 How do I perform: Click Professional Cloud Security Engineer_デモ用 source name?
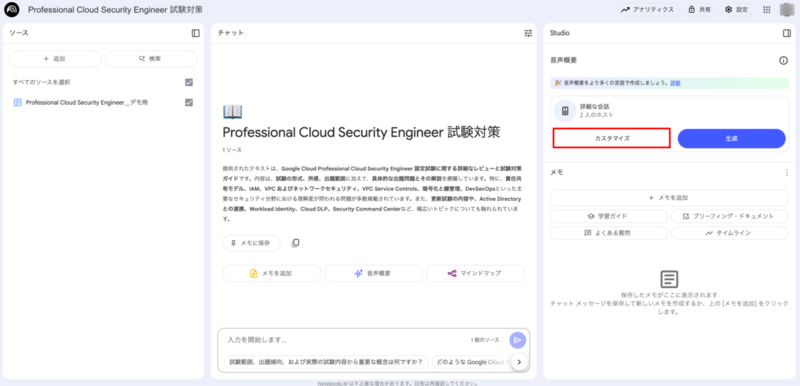click(87, 102)
